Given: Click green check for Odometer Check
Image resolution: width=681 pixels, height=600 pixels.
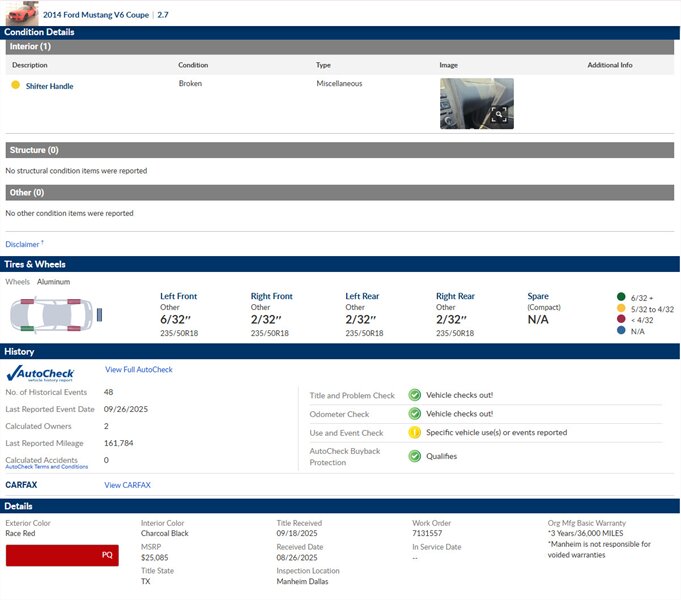Looking at the screenshot, I should (x=414, y=414).
